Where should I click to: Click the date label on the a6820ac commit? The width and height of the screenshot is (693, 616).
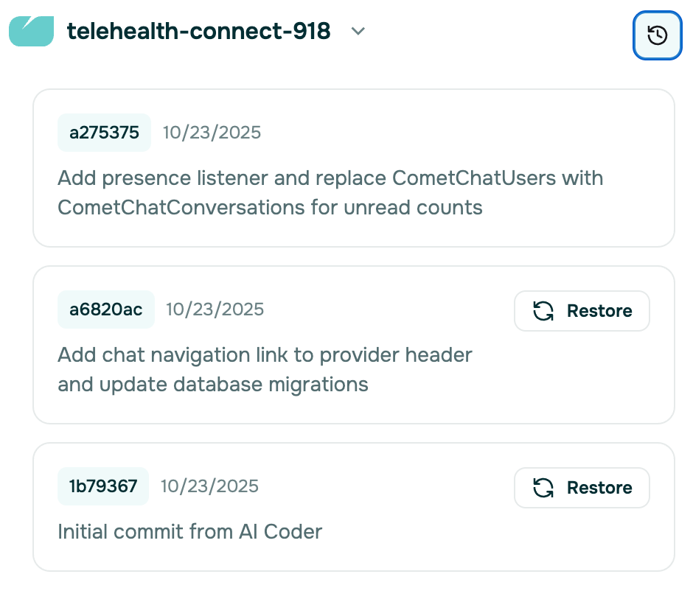pos(215,309)
